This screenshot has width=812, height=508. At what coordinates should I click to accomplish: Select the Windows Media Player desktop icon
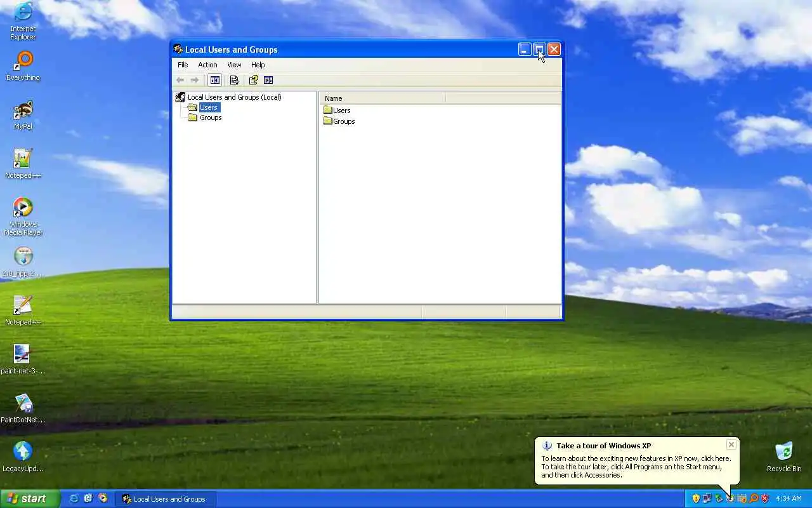point(23,217)
